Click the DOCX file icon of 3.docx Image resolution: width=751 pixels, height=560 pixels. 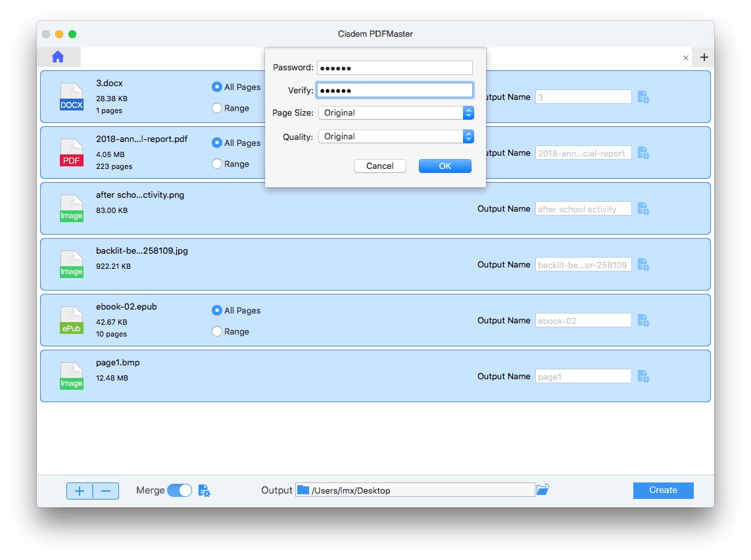coord(72,97)
